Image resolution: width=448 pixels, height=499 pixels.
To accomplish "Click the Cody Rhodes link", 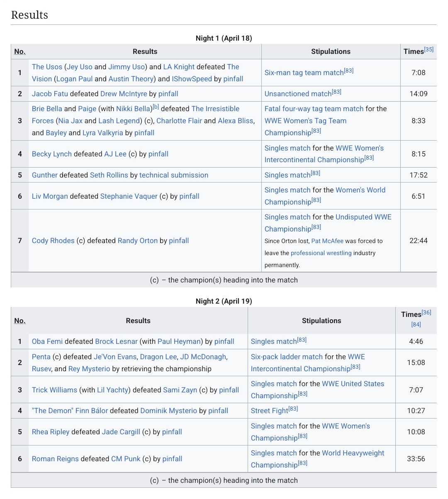I will 53,241.
